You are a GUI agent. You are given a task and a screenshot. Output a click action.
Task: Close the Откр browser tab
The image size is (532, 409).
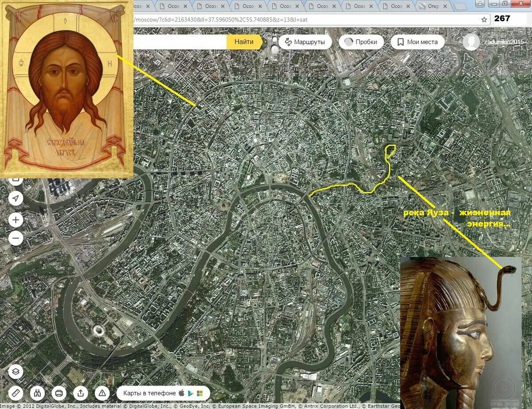[x=445, y=6]
